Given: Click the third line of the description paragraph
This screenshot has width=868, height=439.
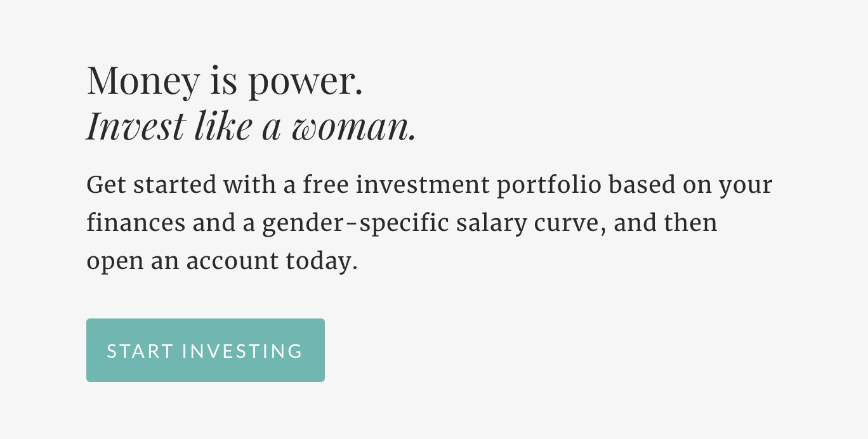Looking at the screenshot, I should pyautogui.click(x=221, y=261).
